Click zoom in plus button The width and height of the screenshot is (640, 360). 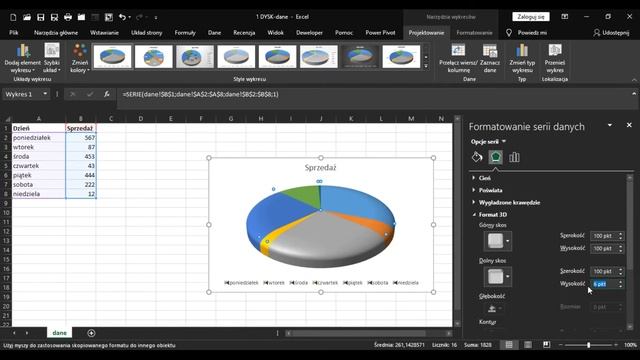tap(616, 345)
